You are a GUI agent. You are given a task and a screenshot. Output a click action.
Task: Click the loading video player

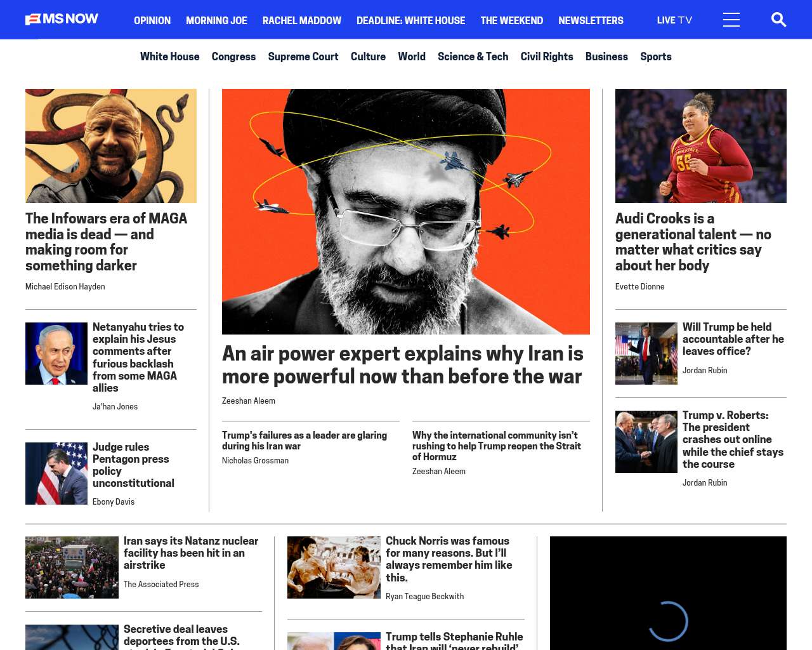coord(668,593)
